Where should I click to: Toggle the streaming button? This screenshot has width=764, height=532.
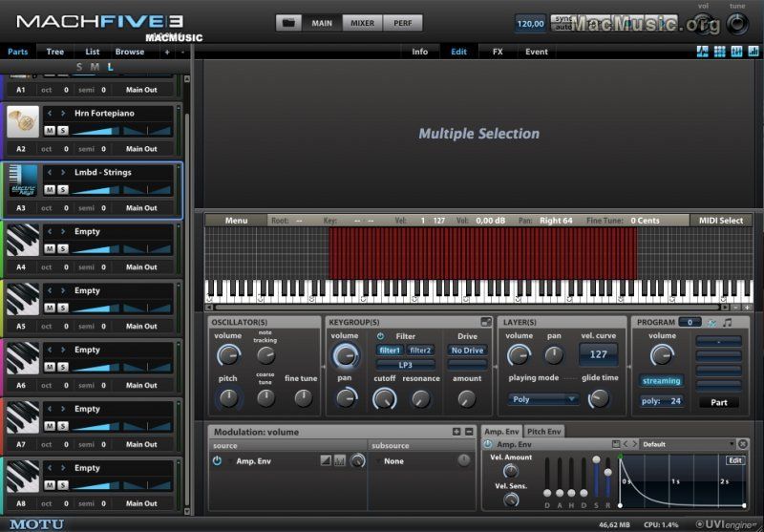[661, 381]
